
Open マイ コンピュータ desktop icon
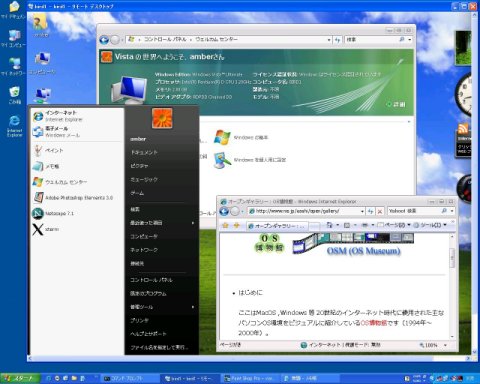tap(14, 38)
